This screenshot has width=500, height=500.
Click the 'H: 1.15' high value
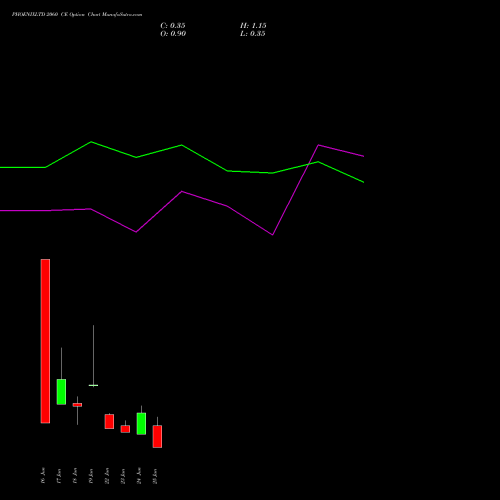pos(253,26)
